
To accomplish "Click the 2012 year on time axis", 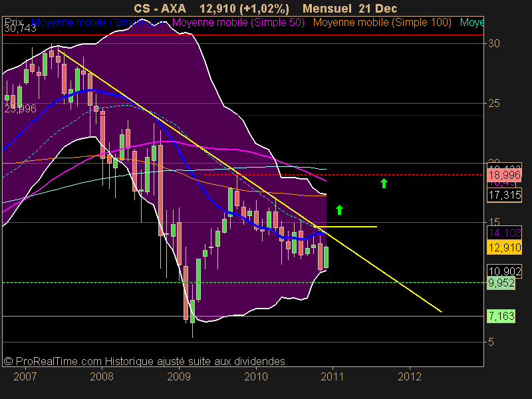I will [x=410, y=376].
